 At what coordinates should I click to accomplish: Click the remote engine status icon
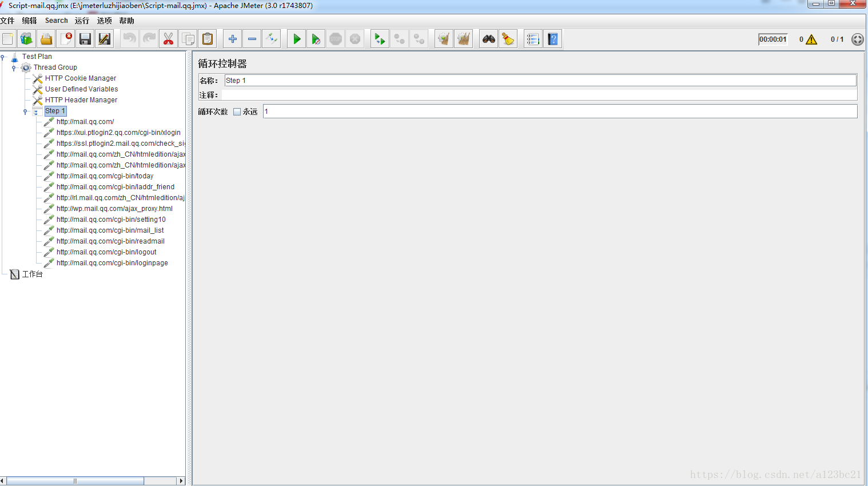click(857, 39)
